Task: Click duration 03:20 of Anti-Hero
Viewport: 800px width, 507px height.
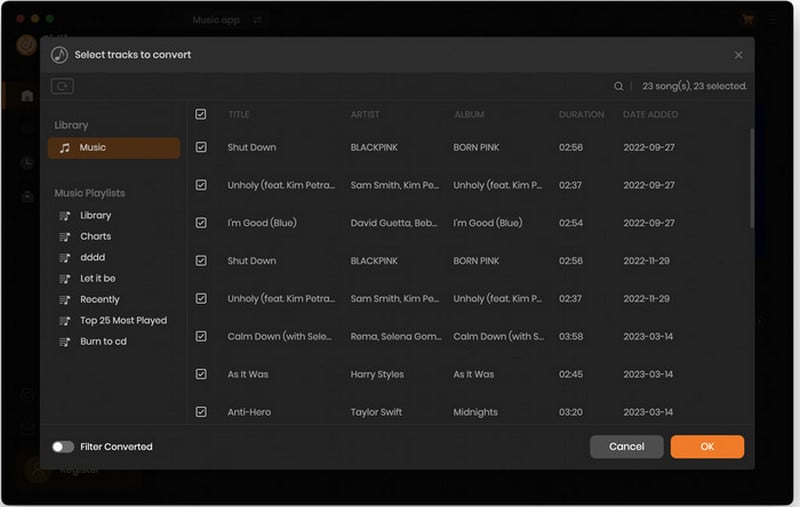Action: (570, 412)
